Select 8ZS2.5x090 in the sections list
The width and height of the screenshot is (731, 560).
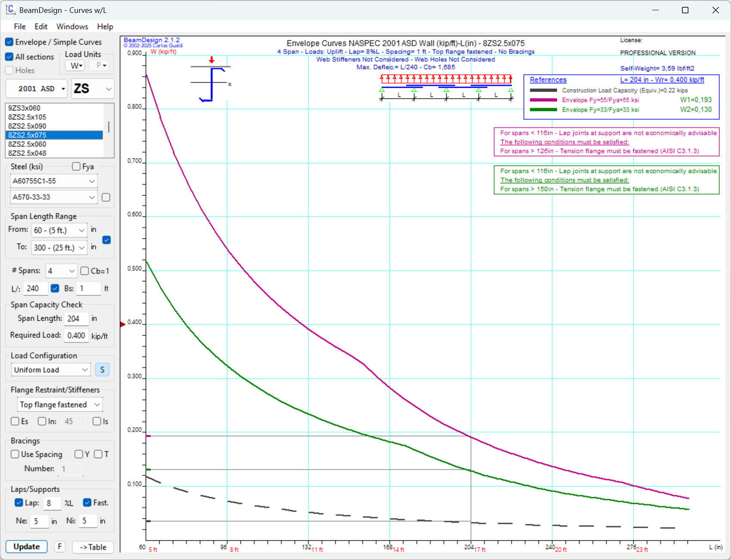pyautogui.click(x=27, y=126)
